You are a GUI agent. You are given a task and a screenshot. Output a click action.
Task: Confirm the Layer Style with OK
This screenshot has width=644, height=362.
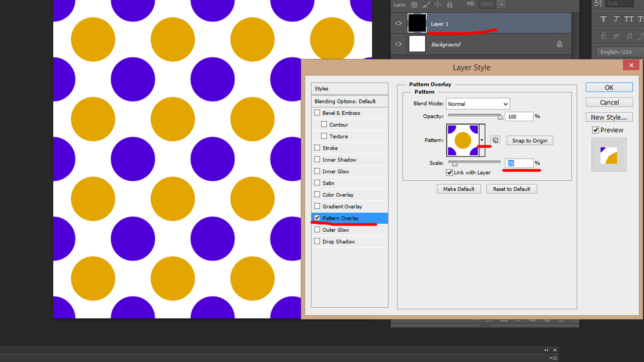(609, 87)
